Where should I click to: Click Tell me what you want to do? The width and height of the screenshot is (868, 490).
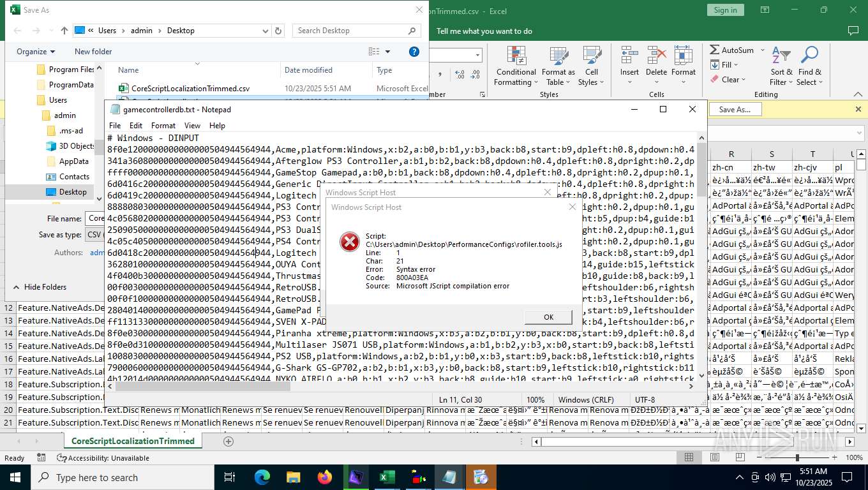coord(484,31)
